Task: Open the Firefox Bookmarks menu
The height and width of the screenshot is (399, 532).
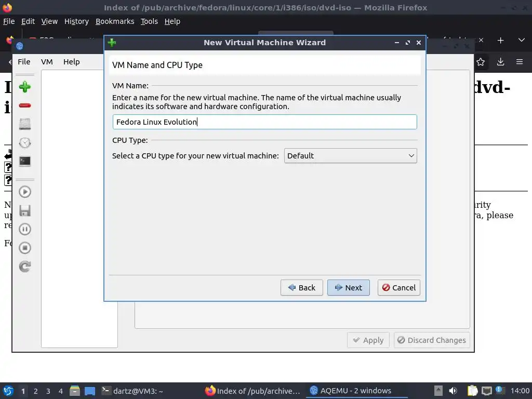Action: (115, 21)
